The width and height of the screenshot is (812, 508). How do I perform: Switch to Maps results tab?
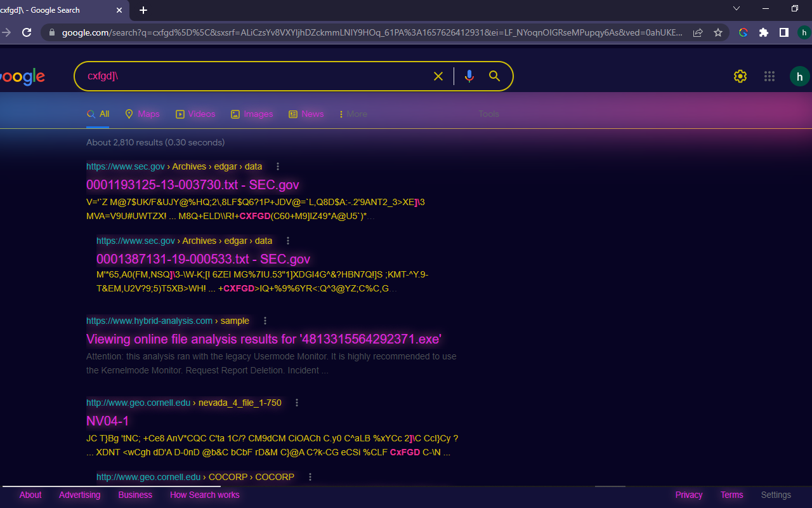[x=142, y=114]
